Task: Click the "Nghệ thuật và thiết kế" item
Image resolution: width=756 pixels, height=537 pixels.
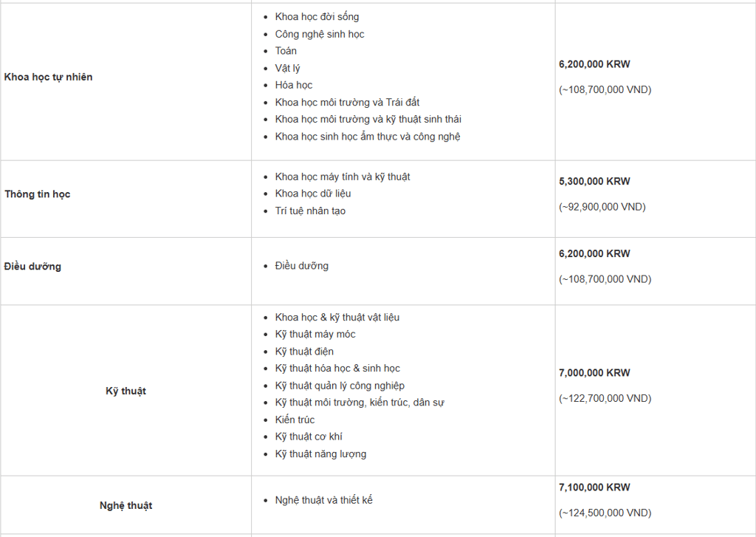Action: tap(324, 500)
